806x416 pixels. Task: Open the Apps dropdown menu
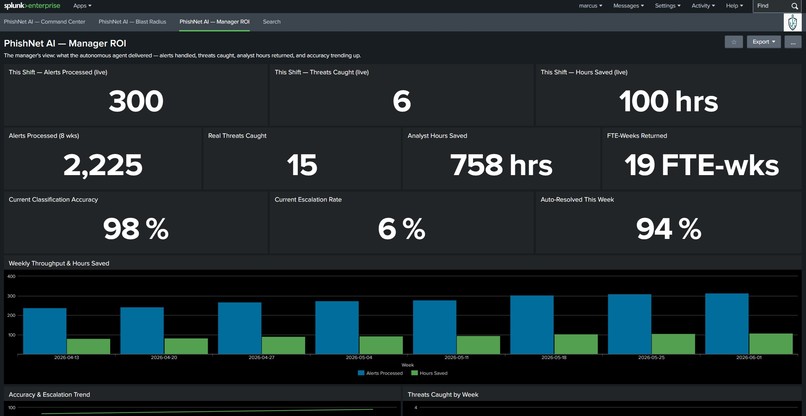82,6
